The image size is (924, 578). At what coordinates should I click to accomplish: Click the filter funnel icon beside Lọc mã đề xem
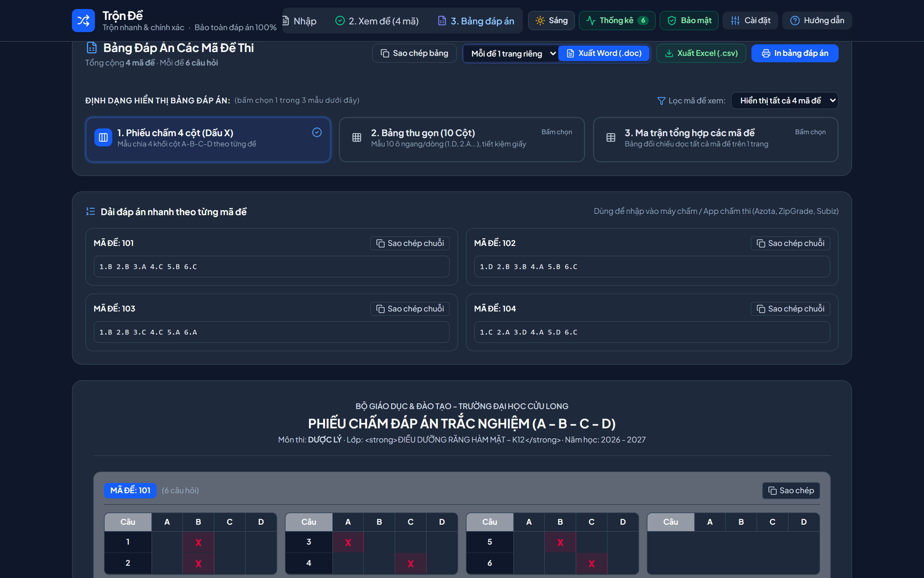click(661, 101)
